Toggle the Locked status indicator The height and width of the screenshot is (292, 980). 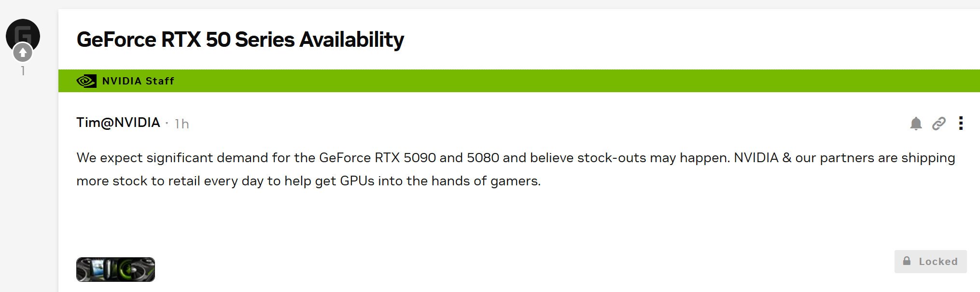[931, 262]
